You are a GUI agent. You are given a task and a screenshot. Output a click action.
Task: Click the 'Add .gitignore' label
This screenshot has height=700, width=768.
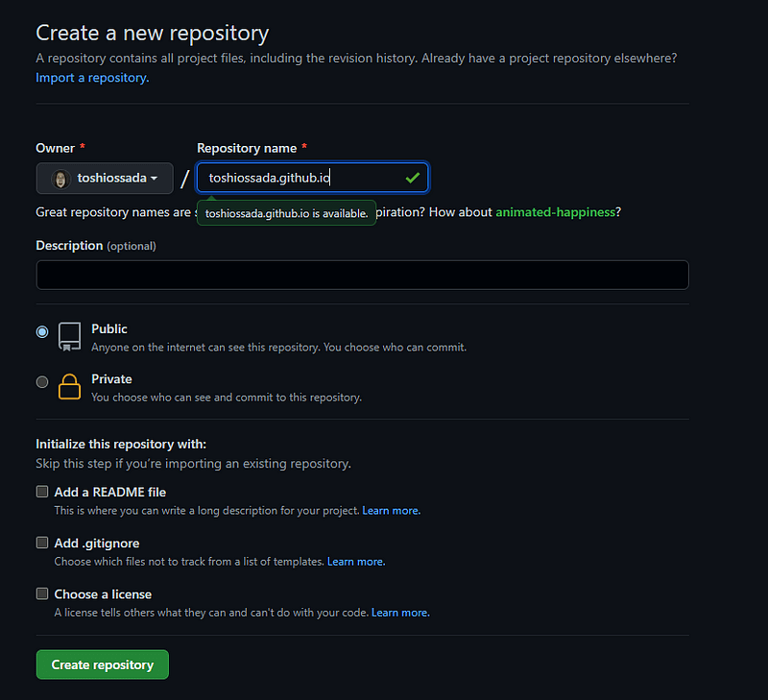tap(97, 543)
